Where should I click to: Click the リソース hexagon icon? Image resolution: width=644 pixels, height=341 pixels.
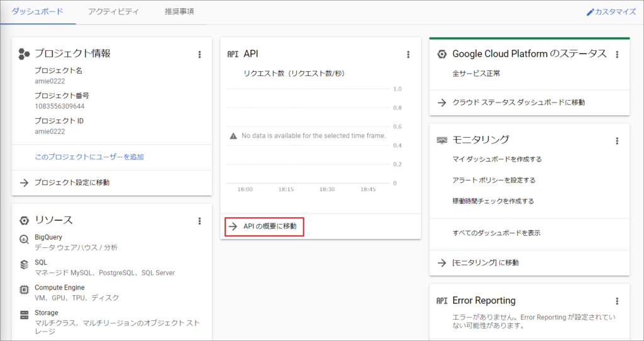(x=25, y=221)
